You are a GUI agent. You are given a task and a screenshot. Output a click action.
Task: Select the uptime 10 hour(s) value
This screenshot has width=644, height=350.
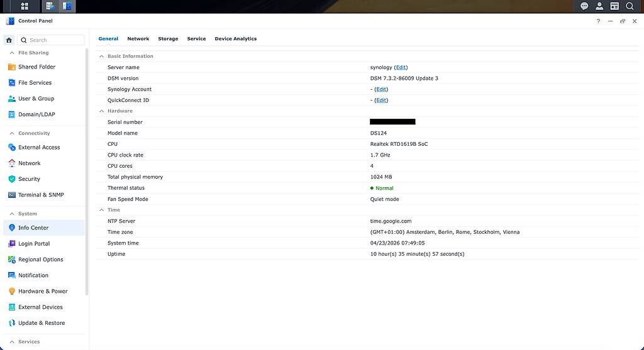(x=418, y=254)
